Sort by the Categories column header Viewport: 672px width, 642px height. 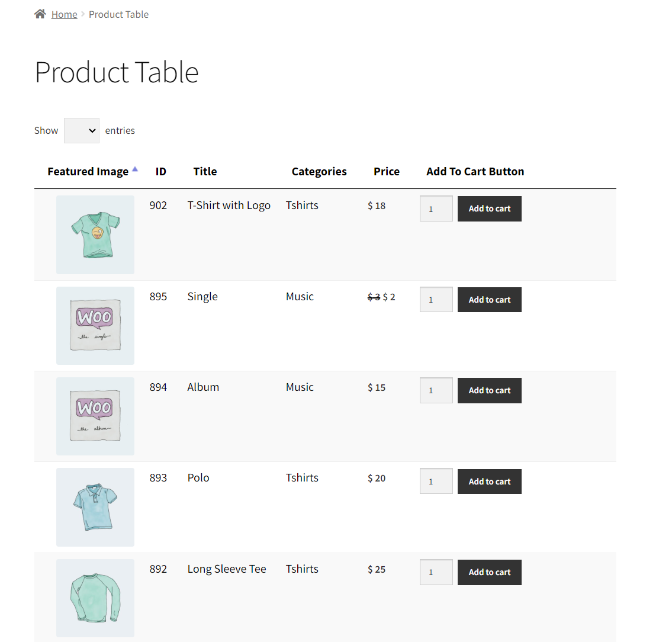tap(319, 171)
